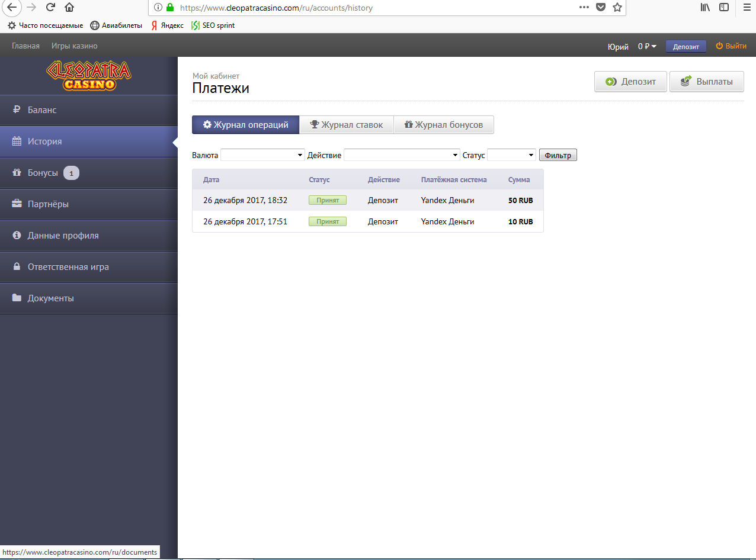Open the Firefox hamburger menu
756x560 pixels.
point(746,8)
